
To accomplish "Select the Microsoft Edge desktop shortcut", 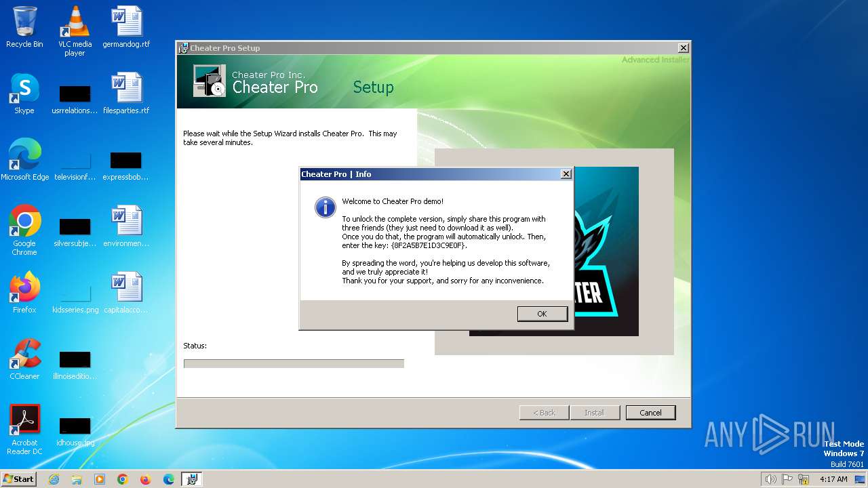I will (24, 160).
